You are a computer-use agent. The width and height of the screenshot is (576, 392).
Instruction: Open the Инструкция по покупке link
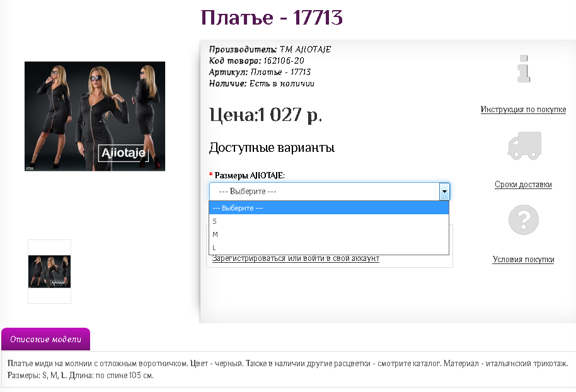(523, 110)
